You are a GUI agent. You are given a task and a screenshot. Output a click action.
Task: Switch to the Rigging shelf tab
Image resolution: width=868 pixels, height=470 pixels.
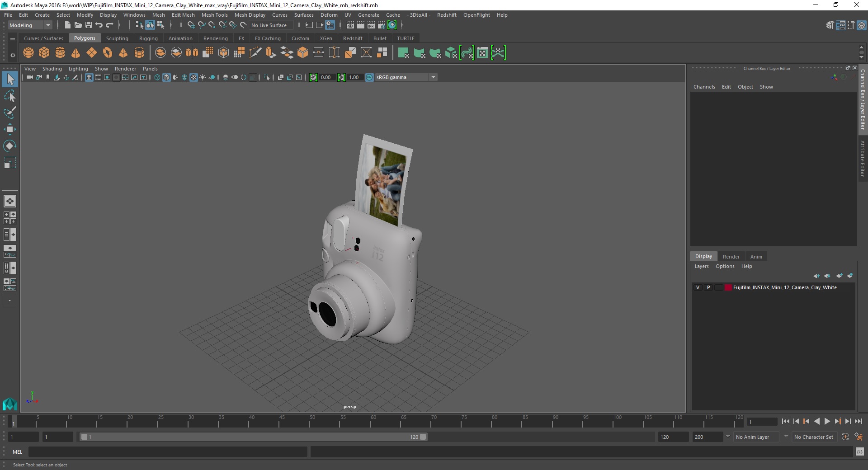point(148,38)
